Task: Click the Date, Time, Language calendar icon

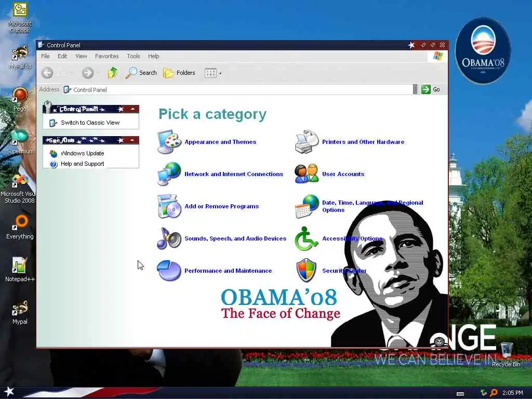Action: pos(307,206)
